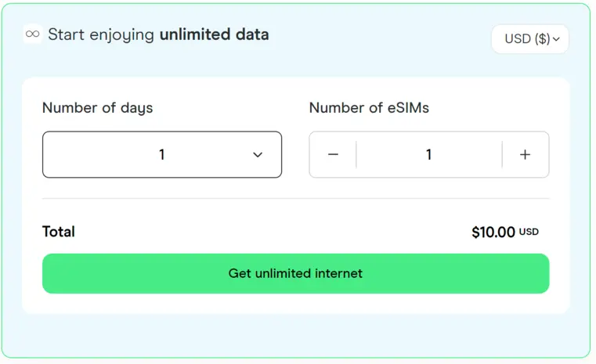The width and height of the screenshot is (596, 364).
Task: Increase eSIM count with the plus icon
Action: [x=525, y=155]
